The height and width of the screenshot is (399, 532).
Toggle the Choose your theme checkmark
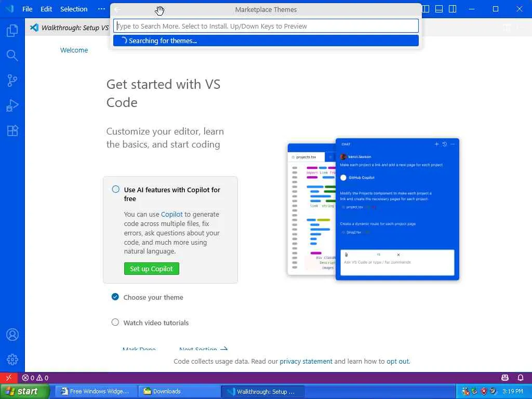pyautogui.click(x=115, y=297)
